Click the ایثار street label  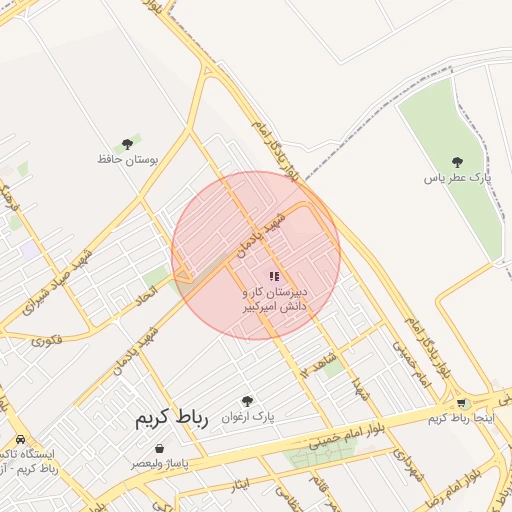(x=241, y=486)
